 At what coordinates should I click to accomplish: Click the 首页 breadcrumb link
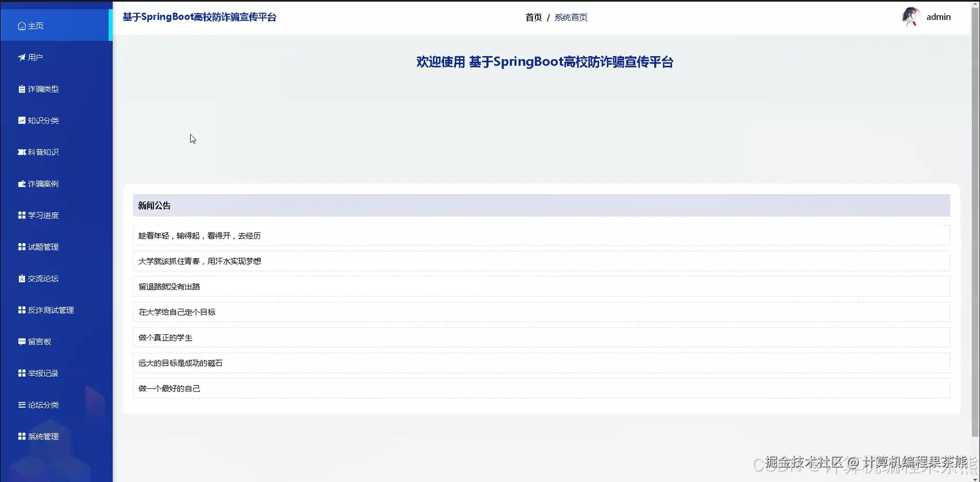(x=533, y=17)
